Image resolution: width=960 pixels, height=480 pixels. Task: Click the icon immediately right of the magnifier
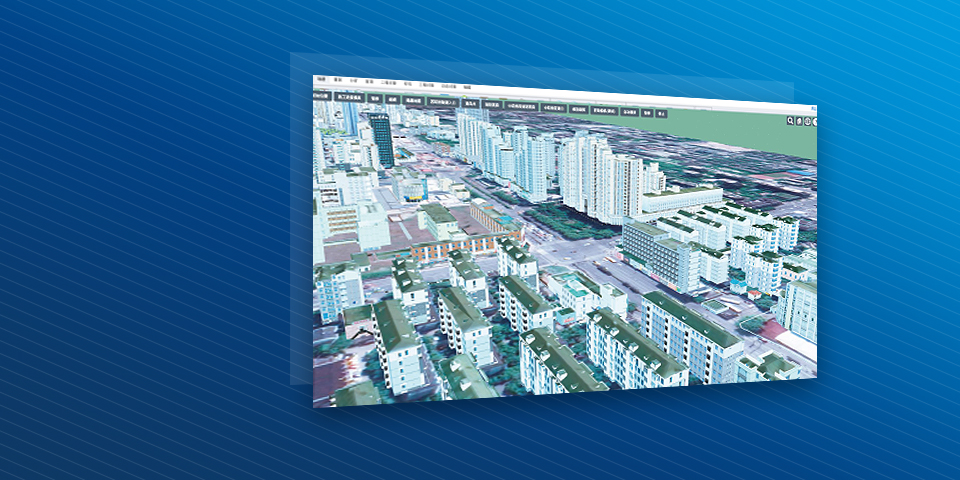(x=799, y=121)
